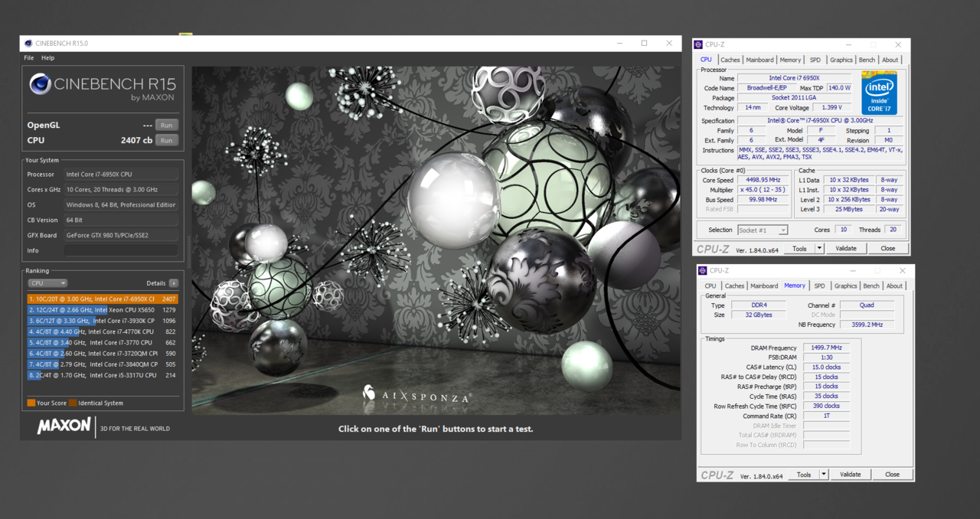Run the CPU benchmark test
Viewport: 980px width, 519px height.
(167, 140)
